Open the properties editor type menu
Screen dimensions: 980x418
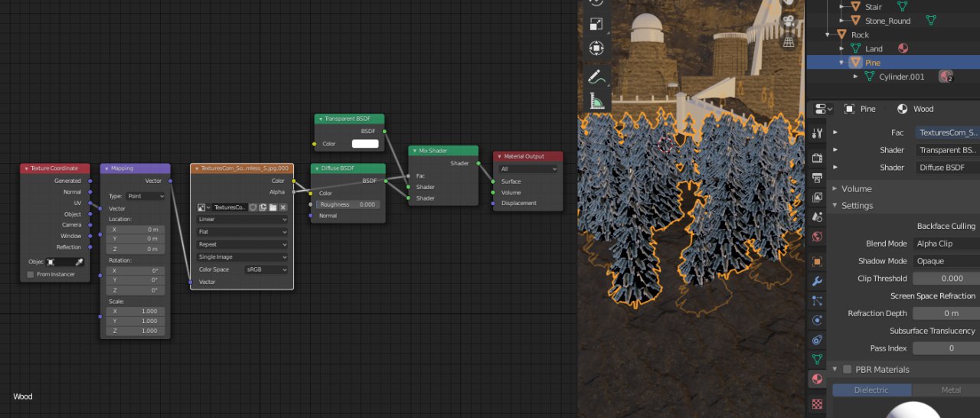point(823,109)
